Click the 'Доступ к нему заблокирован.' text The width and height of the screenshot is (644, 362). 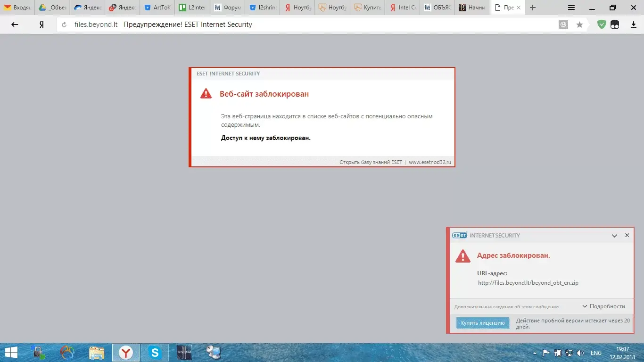pyautogui.click(x=266, y=138)
